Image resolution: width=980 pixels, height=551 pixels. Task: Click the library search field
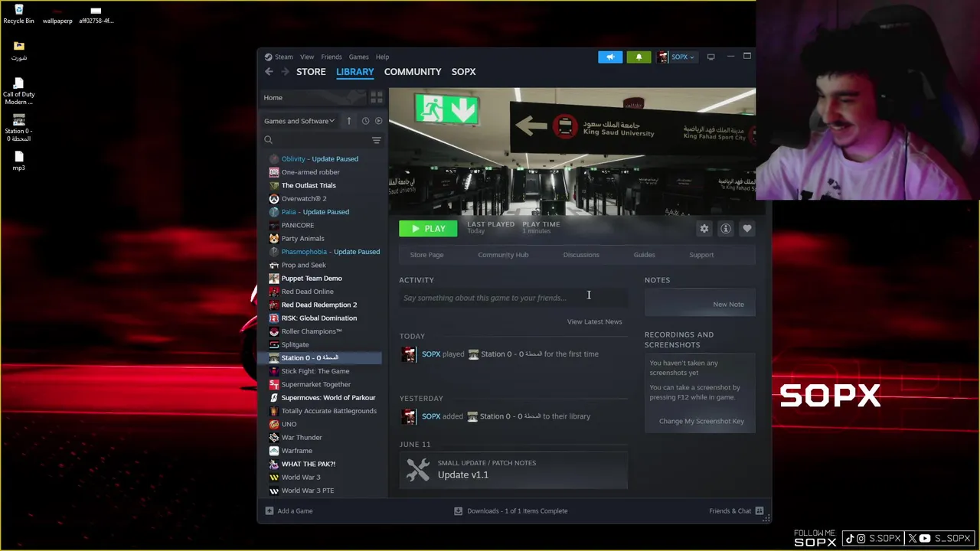[x=315, y=140]
